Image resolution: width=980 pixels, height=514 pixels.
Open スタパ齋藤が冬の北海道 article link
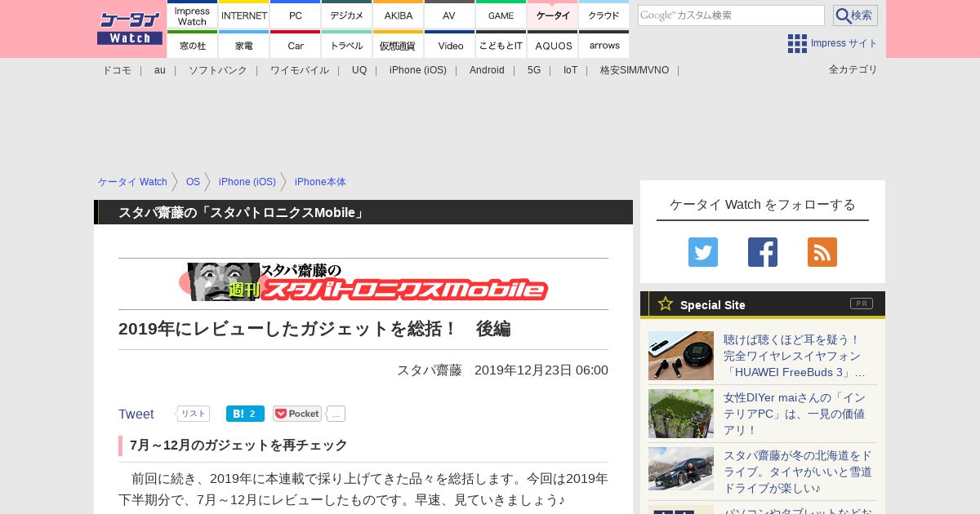(x=798, y=472)
